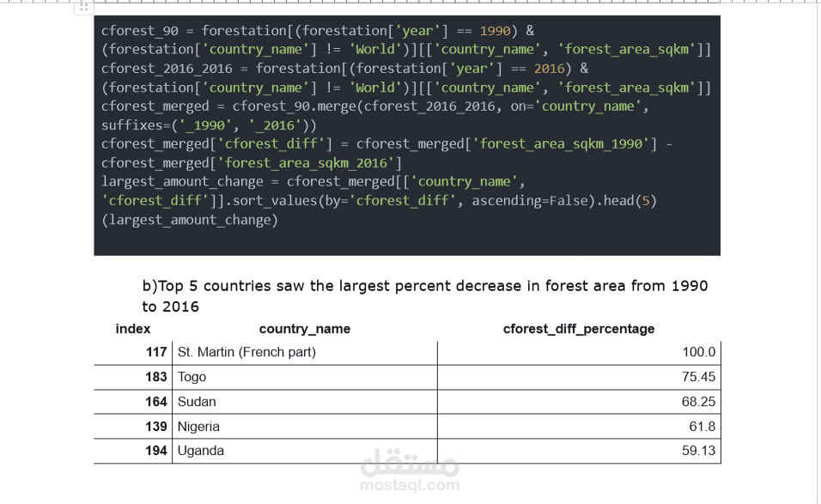Click the index value 117
The image size is (821, 504).
[156, 352]
